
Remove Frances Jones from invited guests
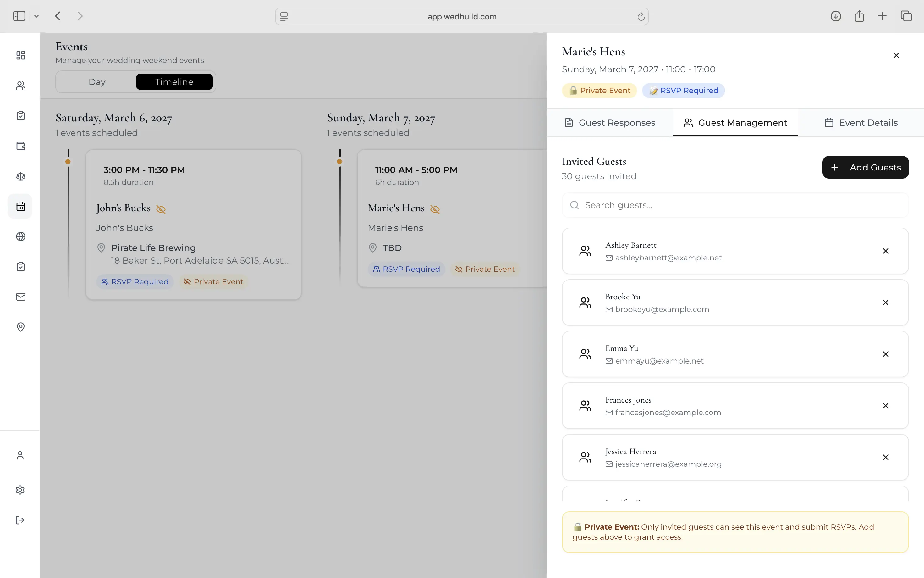pyautogui.click(x=885, y=406)
